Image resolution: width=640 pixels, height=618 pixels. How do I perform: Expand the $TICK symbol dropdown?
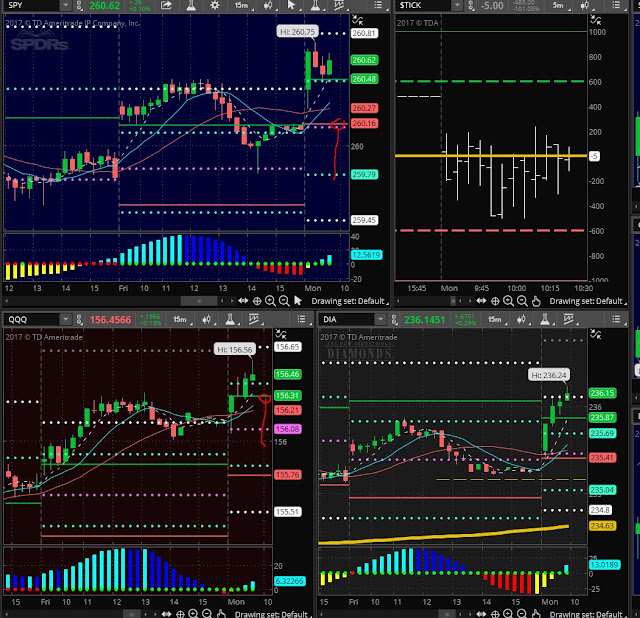click(457, 5)
